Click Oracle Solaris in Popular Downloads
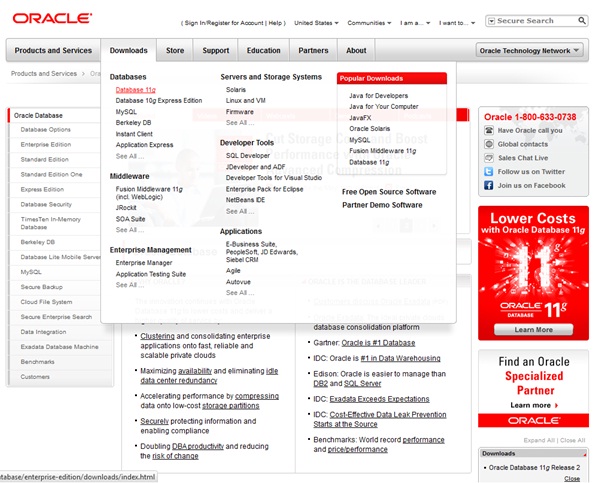Viewport: 602px width, 483px height. [x=369, y=129]
